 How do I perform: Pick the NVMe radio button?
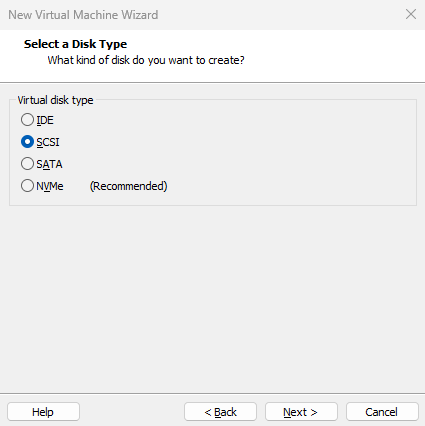pos(27,186)
